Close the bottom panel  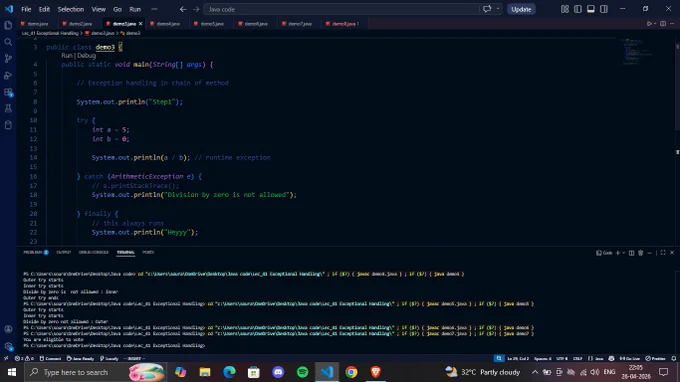click(672, 253)
